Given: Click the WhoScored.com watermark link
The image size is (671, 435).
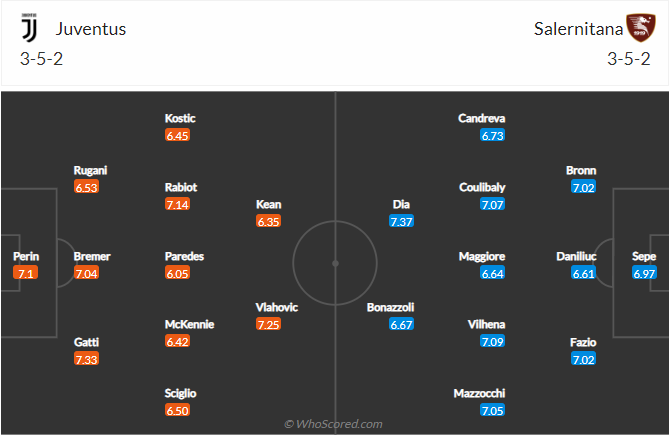Looking at the screenshot, I should 333,424.
